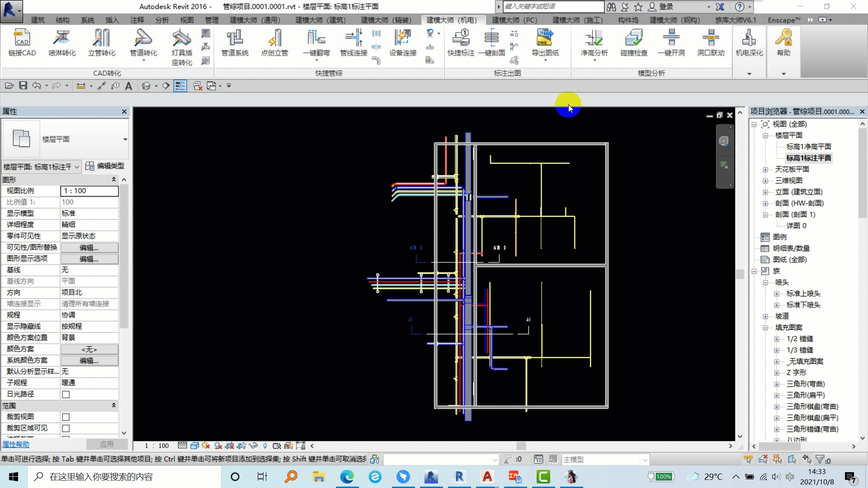This screenshot has height=488, width=868.
Task: Switch to the 构件坞 ribbon tab
Action: click(x=628, y=20)
